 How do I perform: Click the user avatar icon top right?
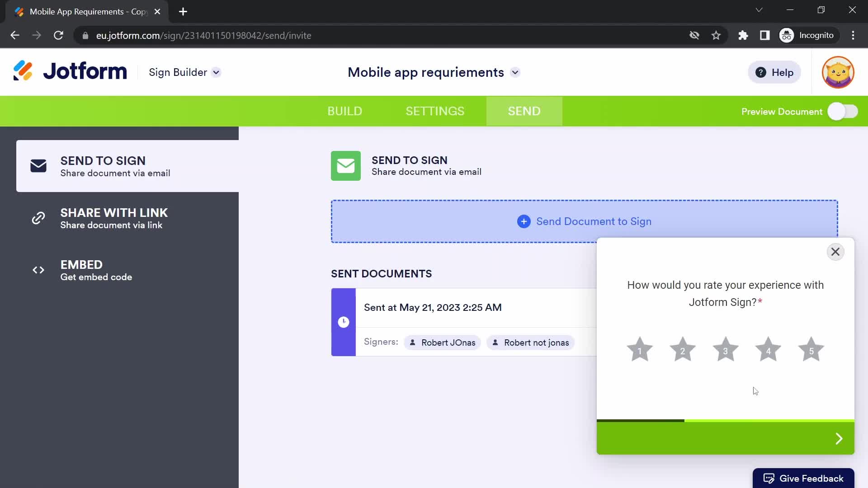click(838, 73)
